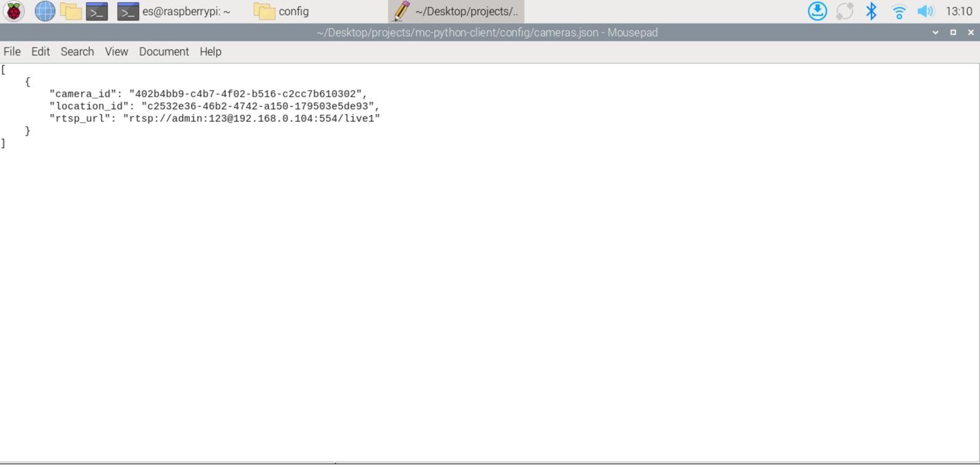This screenshot has height=465, width=980.
Task: Launch the terminal from the panel launcher
Action: tap(97, 11)
